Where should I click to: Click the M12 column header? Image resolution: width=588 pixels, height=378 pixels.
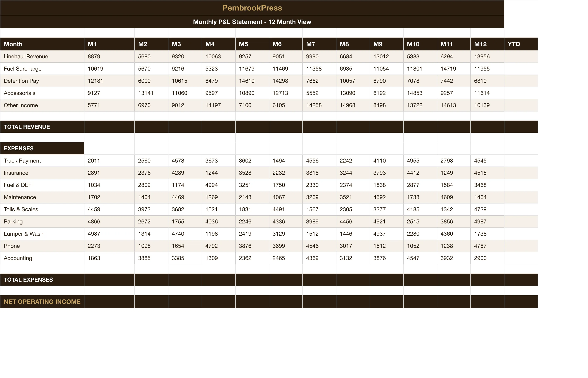click(487, 44)
